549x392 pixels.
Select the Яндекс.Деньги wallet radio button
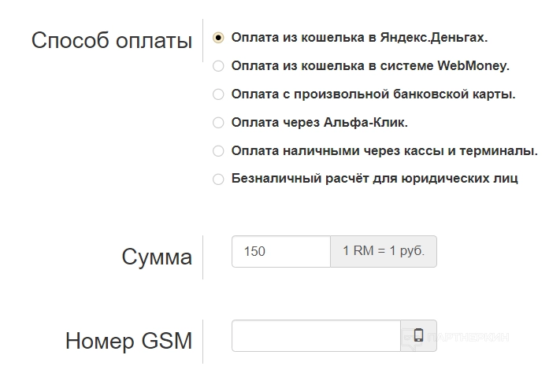pos(218,38)
